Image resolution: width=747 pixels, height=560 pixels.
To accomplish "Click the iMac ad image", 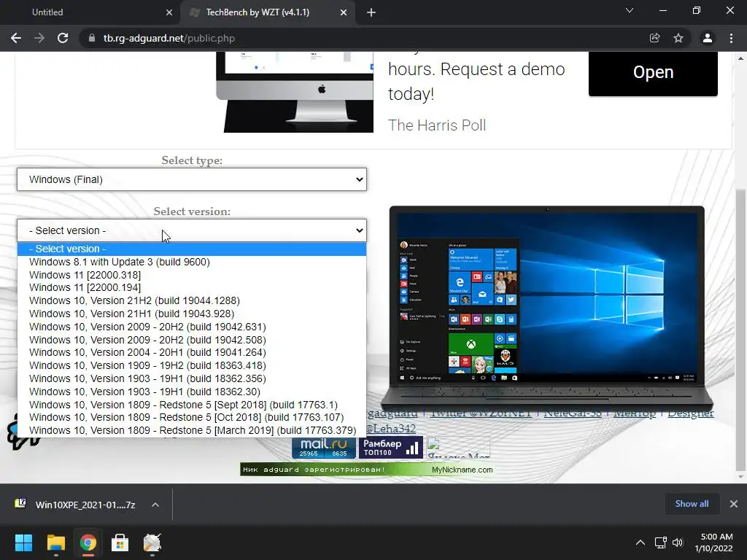I will 295,92.
